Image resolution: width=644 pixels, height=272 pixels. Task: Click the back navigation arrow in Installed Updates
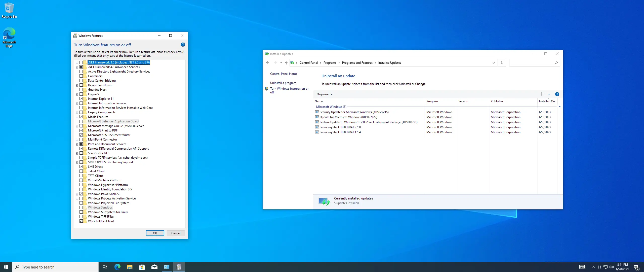coord(268,63)
